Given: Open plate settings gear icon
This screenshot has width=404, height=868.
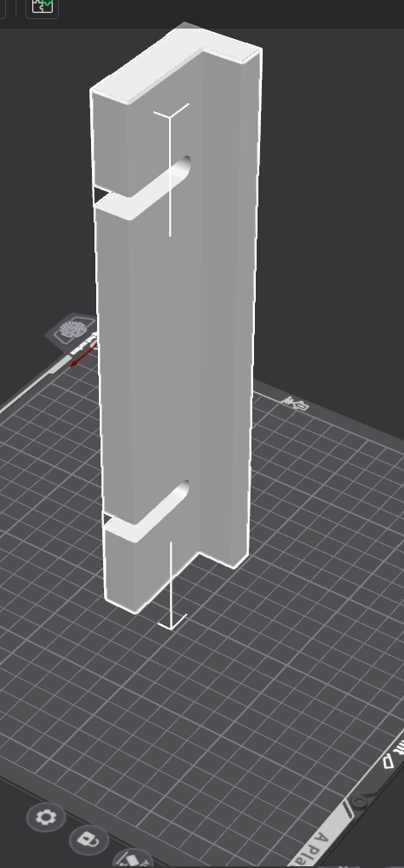Looking at the screenshot, I should click(46, 817).
